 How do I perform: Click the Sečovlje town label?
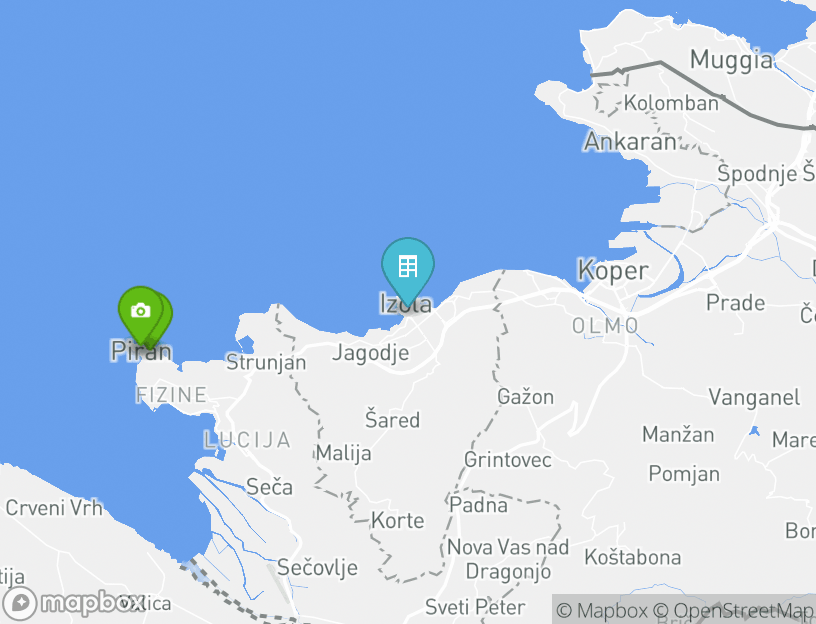pos(317,568)
